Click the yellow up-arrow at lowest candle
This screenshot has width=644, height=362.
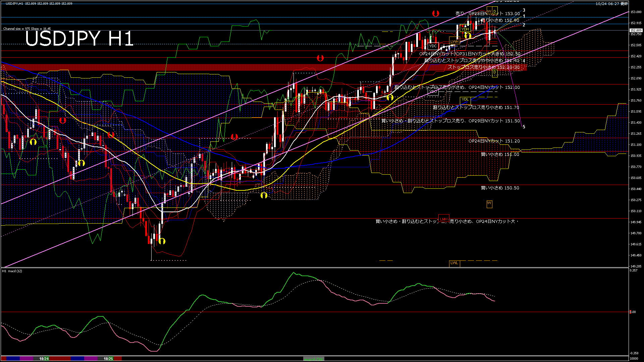162,241
